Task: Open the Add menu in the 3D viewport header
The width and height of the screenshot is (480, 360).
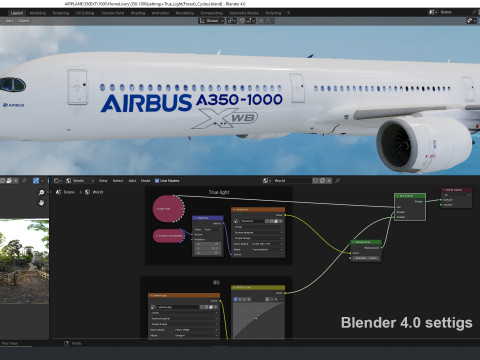Action: click(x=9, y=21)
